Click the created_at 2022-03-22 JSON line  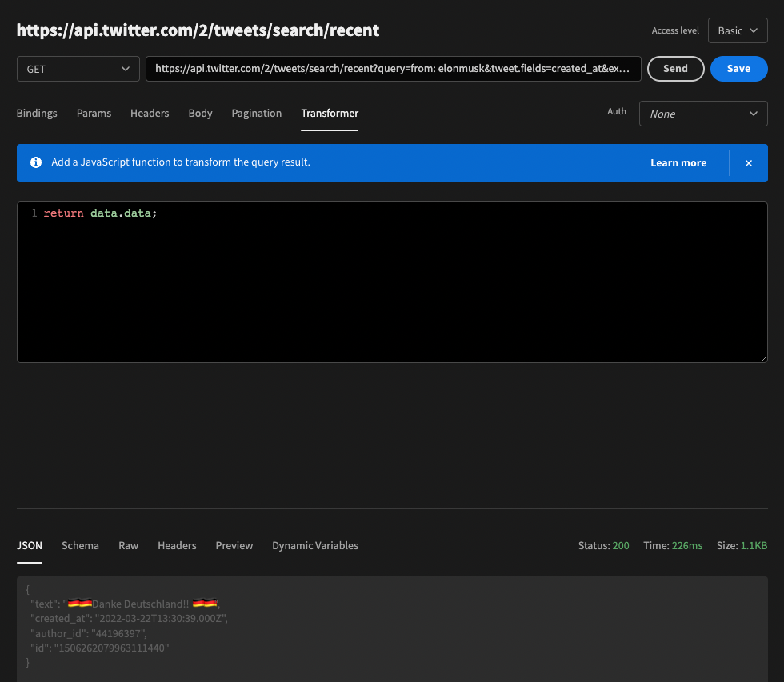pyautogui.click(x=129, y=619)
